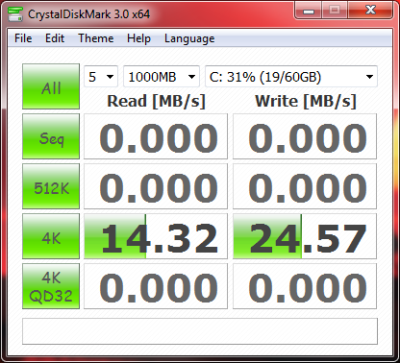Click the 512K write result 0.000

(305, 186)
